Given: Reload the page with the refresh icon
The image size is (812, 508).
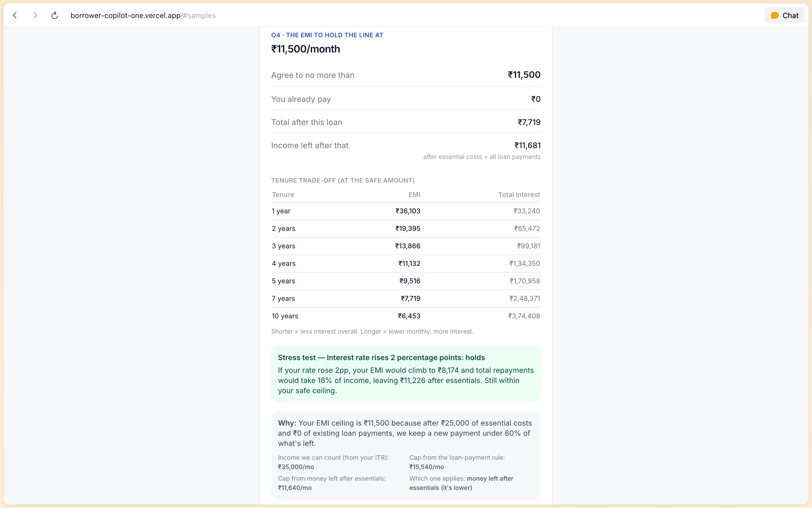Looking at the screenshot, I should click(x=55, y=16).
